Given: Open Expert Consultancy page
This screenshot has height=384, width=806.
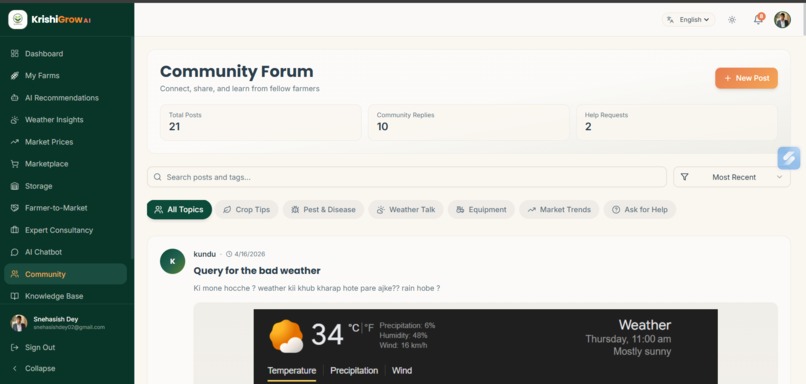Looking at the screenshot, I should [x=66, y=230].
